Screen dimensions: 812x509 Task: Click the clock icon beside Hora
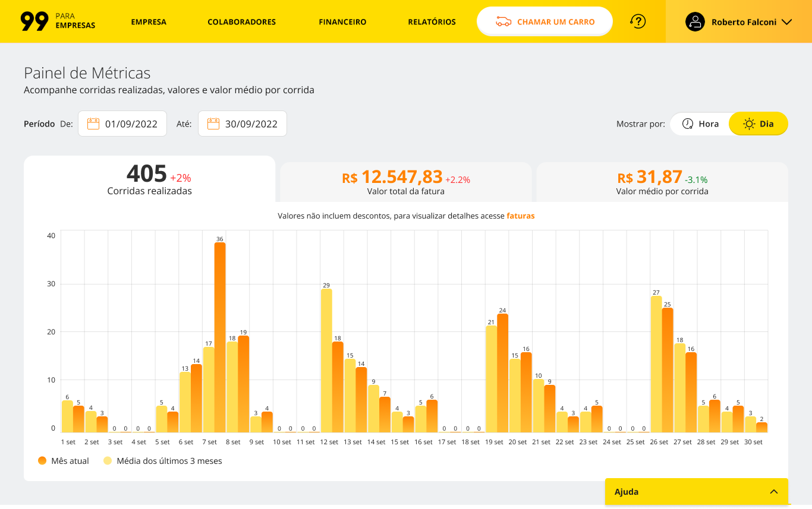click(688, 124)
